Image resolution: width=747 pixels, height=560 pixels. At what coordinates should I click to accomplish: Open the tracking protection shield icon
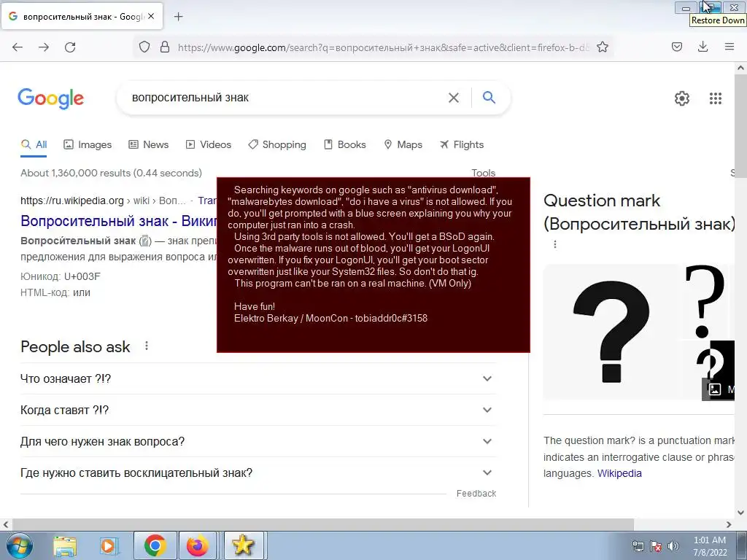pos(144,47)
